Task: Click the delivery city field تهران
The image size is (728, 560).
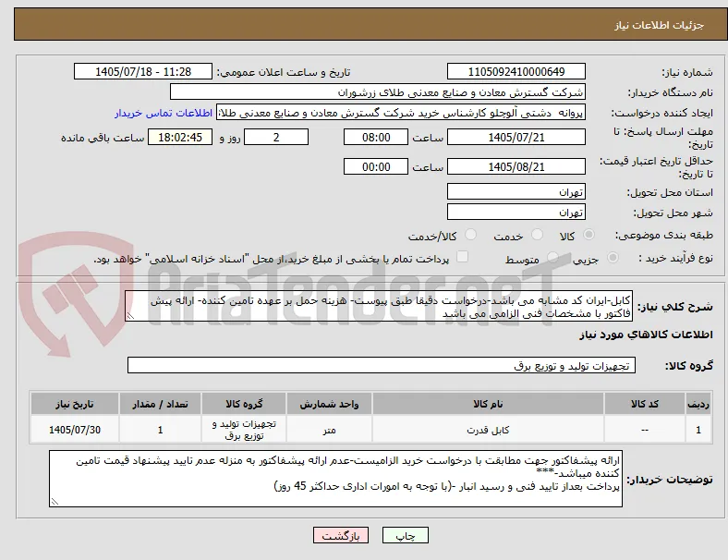Action: point(516,212)
